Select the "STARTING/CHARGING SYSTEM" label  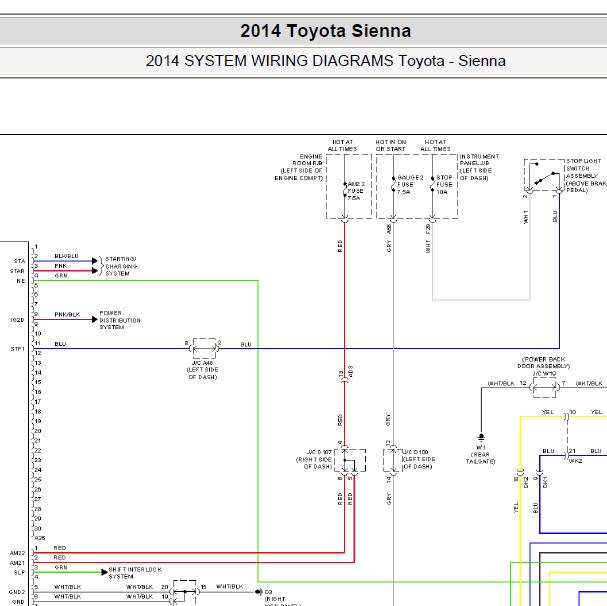click(121, 266)
